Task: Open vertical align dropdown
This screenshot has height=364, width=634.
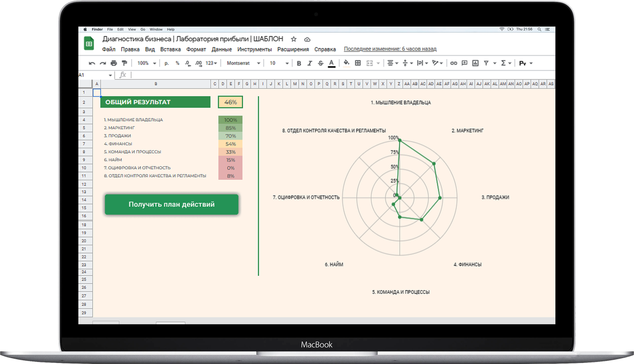Action: tap(408, 63)
